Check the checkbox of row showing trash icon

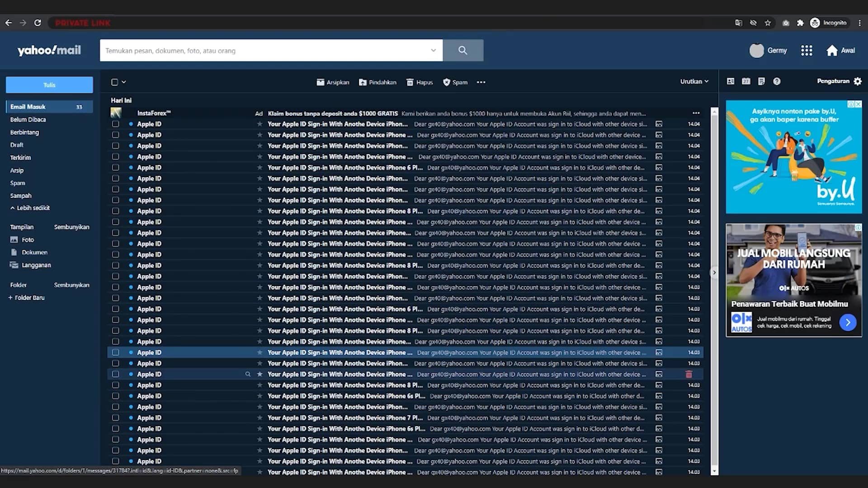click(116, 374)
